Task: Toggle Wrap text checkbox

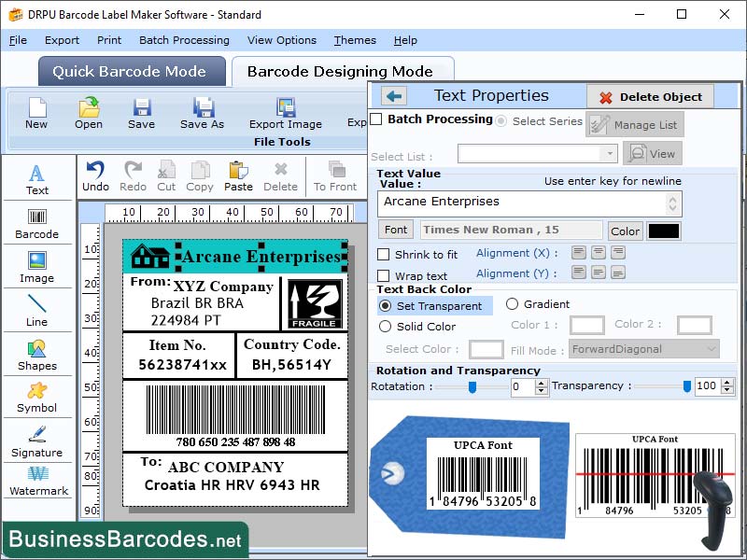Action: pos(384,275)
